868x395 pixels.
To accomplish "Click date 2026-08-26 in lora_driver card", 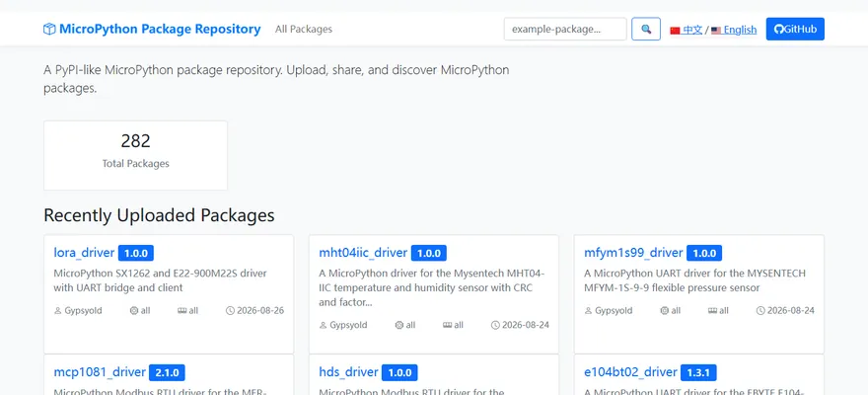I will [x=260, y=311].
